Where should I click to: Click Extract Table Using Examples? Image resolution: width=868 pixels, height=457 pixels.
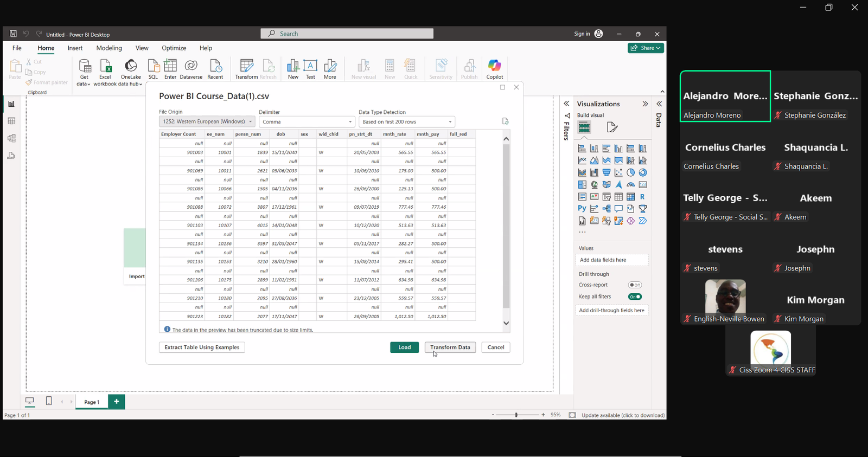(202, 347)
